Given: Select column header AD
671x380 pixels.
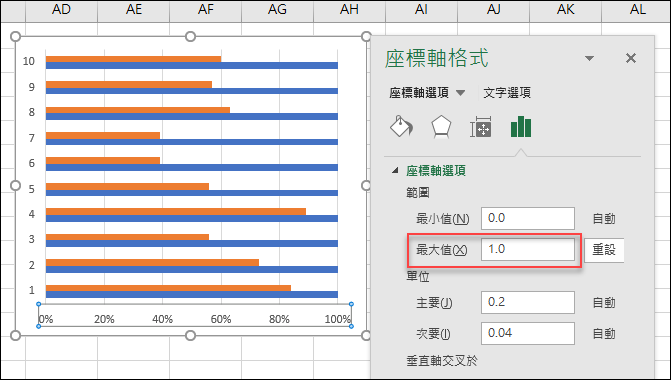Looking at the screenshot, I should pyautogui.click(x=62, y=10).
